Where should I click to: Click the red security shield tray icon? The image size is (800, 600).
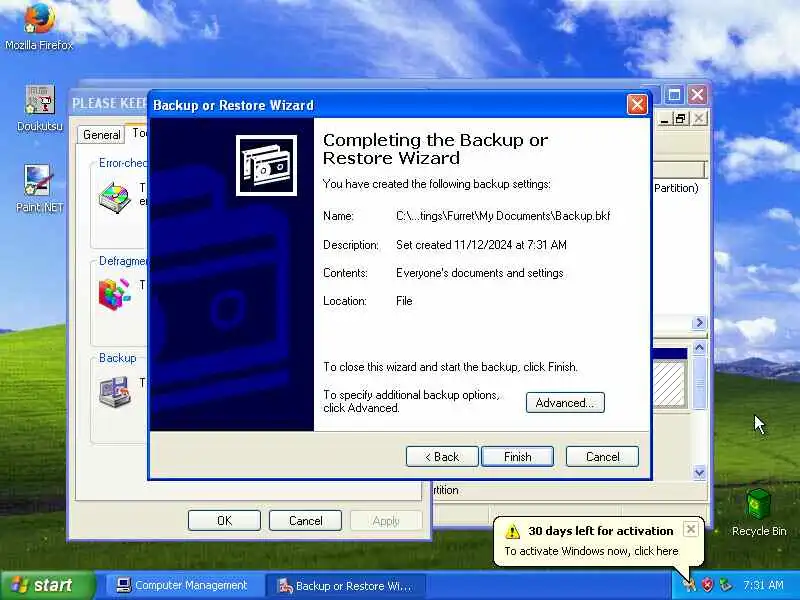tap(707, 585)
